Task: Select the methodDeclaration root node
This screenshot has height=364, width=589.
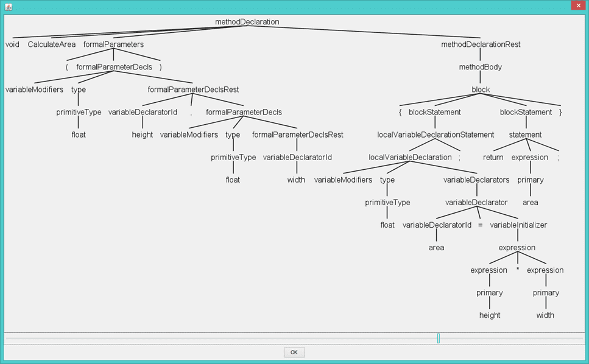Action: [247, 22]
